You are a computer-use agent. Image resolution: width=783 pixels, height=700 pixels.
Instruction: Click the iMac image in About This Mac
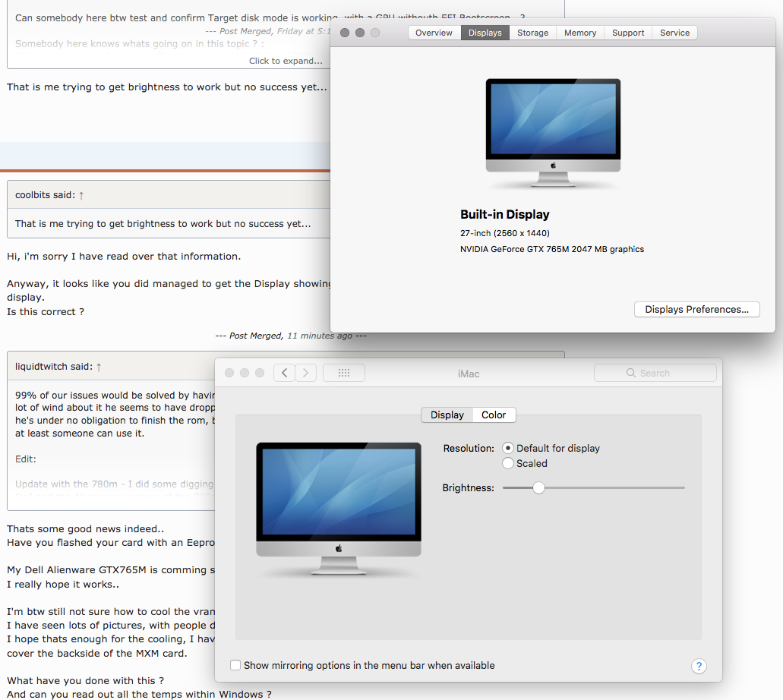click(x=554, y=132)
